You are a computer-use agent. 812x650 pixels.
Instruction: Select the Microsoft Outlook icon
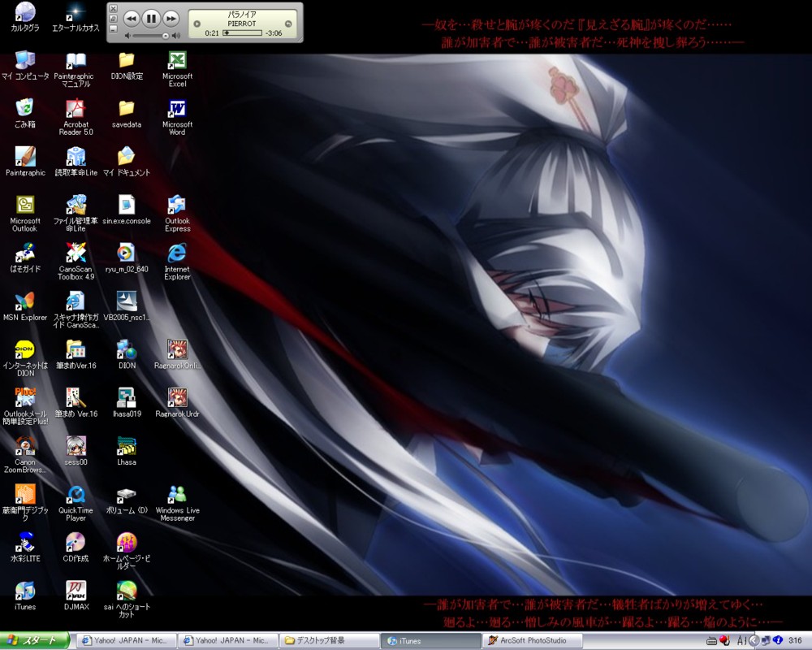pyautogui.click(x=25, y=214)
